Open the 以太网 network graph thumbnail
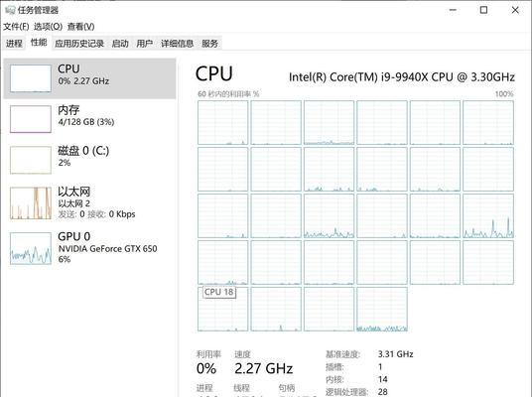Viewport: 532px width, 397px height. tap(31, 202)
